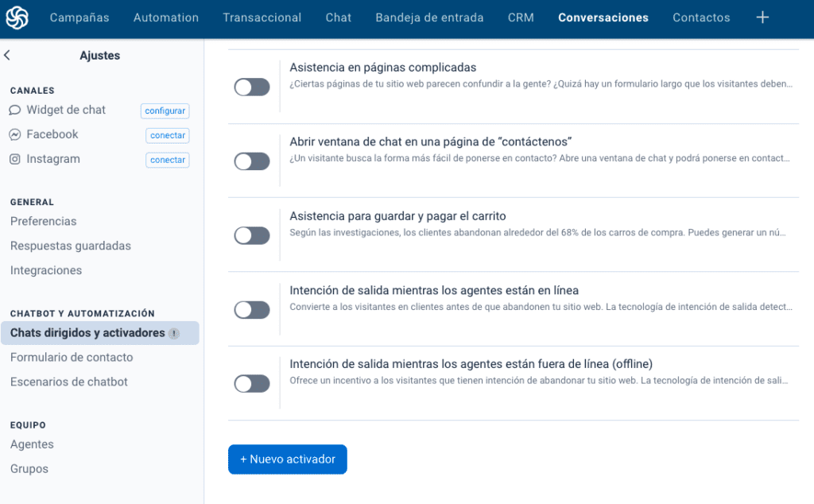Switch to the CRM tab

(521, 17)
